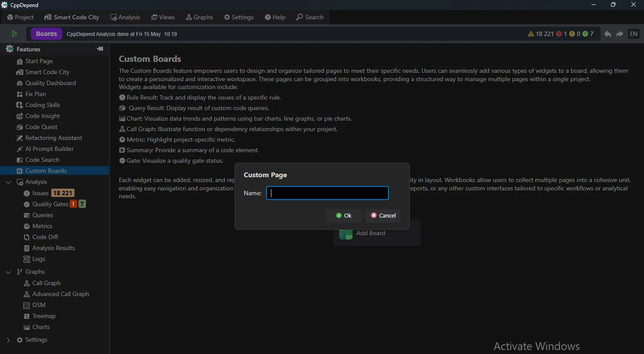Screen dimensions: 644x354
Task: Pin the Features panel with pin icon
Action: (x=100, y=49)
